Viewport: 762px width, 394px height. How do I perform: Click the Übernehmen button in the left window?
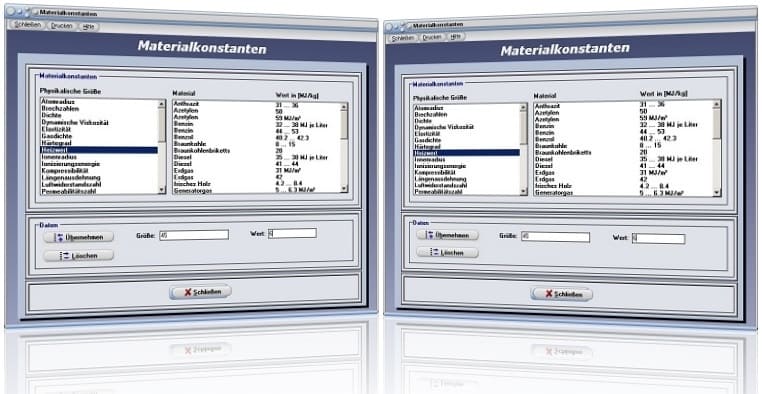[79, 237]
